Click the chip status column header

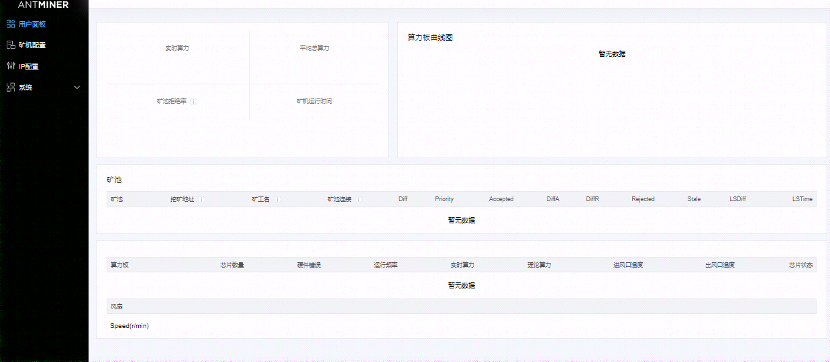[x=801, y=265]
